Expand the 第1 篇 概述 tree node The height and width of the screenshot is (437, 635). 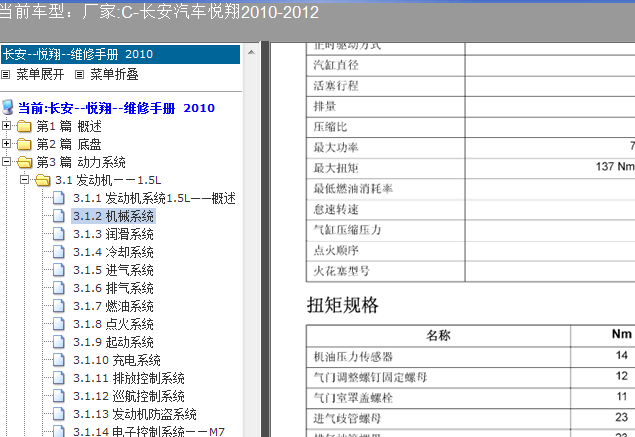[x=6, y=126]
